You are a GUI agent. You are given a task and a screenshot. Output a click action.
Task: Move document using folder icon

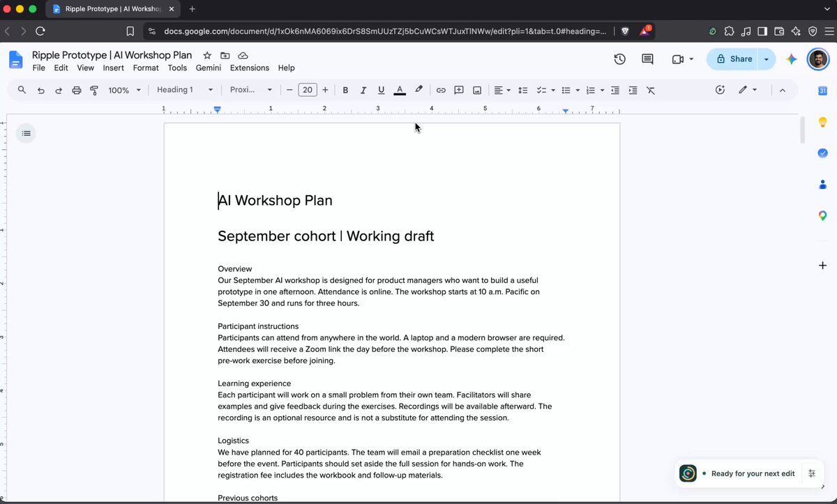point(225,55)
